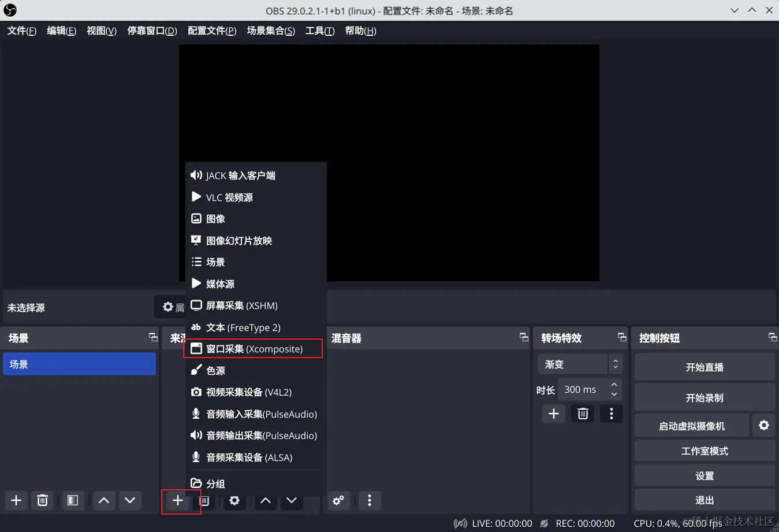Open the 帮助 menu
Viewport: 779px width, 532px height.
(x=360, y=31)
